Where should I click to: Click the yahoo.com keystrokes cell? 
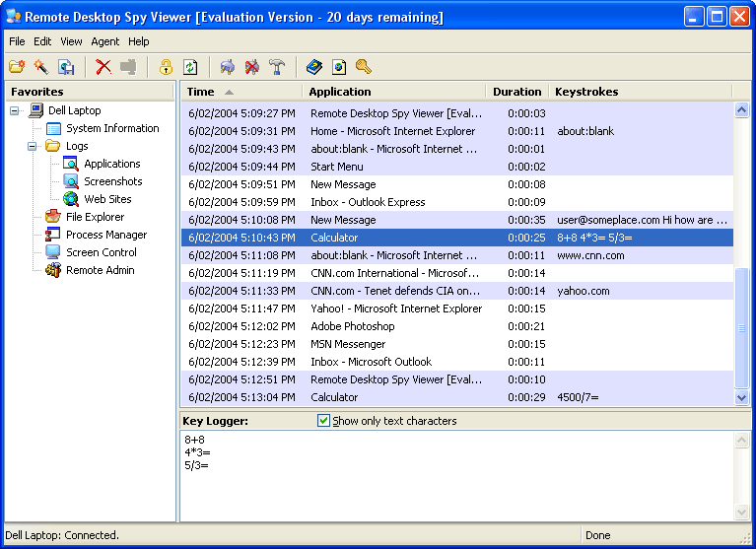point(583,291)
